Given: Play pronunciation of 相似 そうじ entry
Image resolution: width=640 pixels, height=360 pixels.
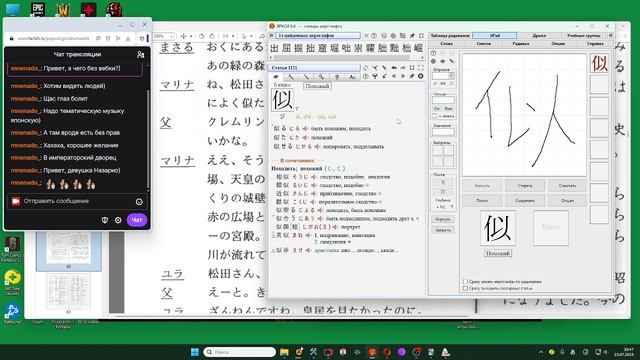Looking at the screenshot, I should click(313, 177).
